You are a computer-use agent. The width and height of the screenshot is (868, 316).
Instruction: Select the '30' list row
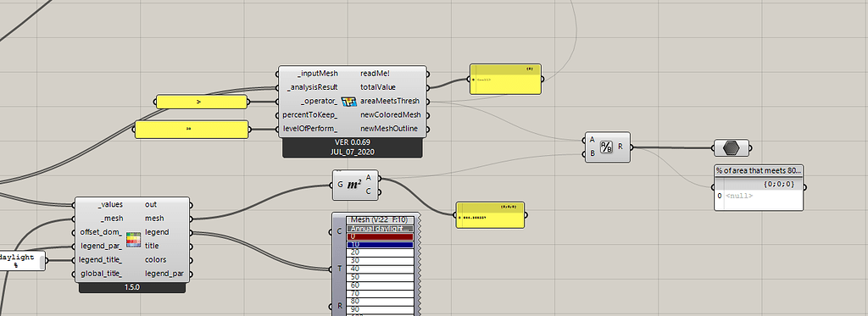381,261
